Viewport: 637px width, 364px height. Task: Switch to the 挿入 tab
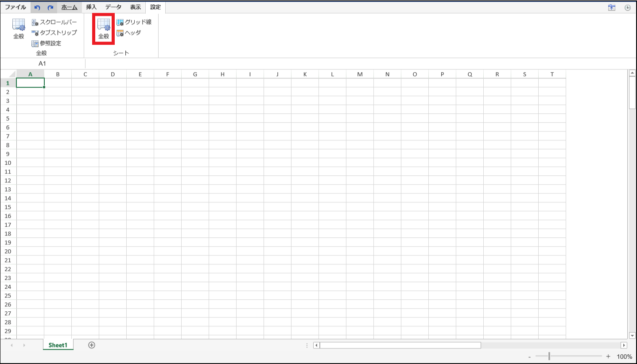point(91,8)
